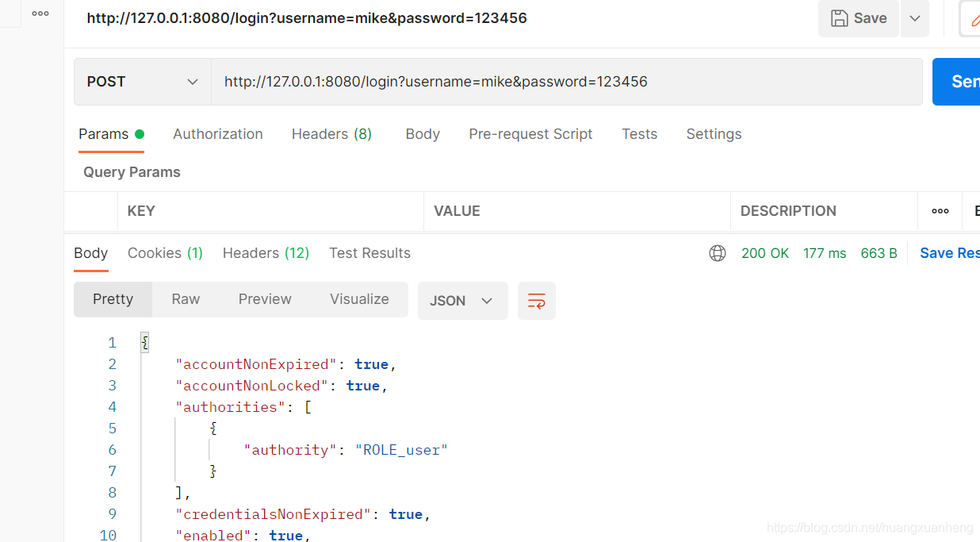Click the 200 OK status text
Image resolution: width=980 pixels, height=542 pixels.
point(765,253)
